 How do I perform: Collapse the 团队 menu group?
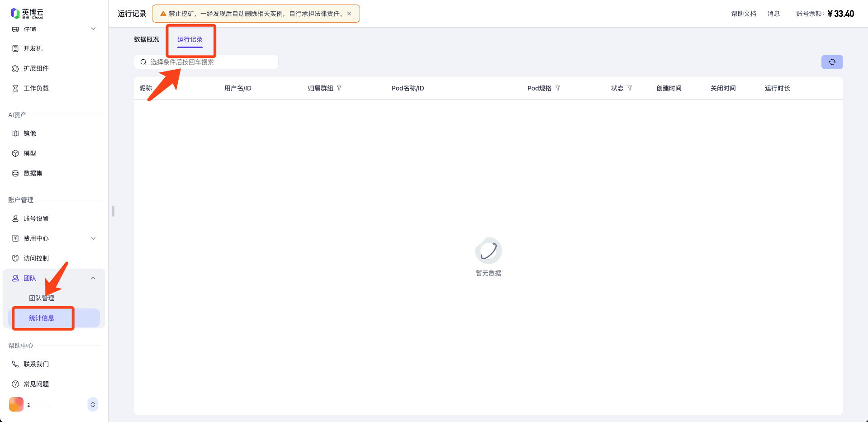(93, 278)
